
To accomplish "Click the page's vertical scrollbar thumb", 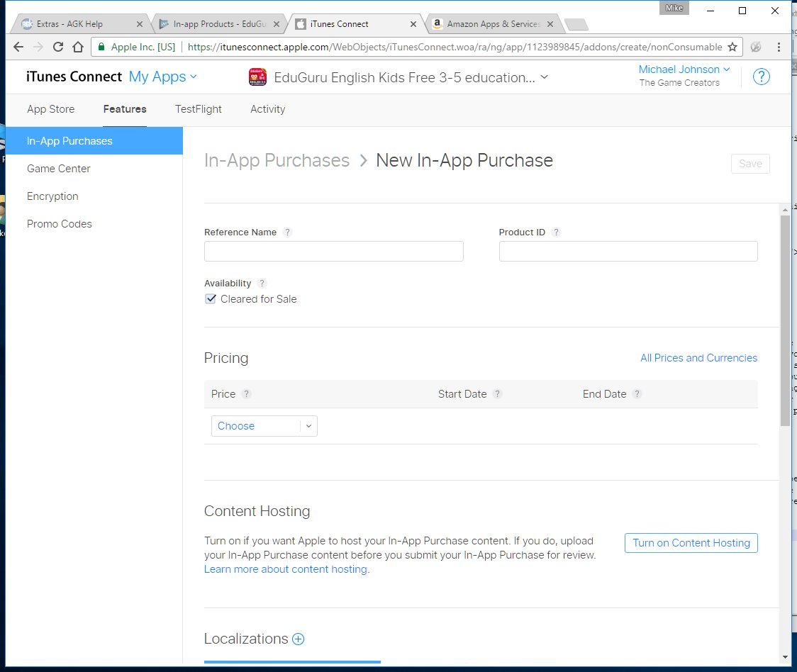I will coord(784,319).
